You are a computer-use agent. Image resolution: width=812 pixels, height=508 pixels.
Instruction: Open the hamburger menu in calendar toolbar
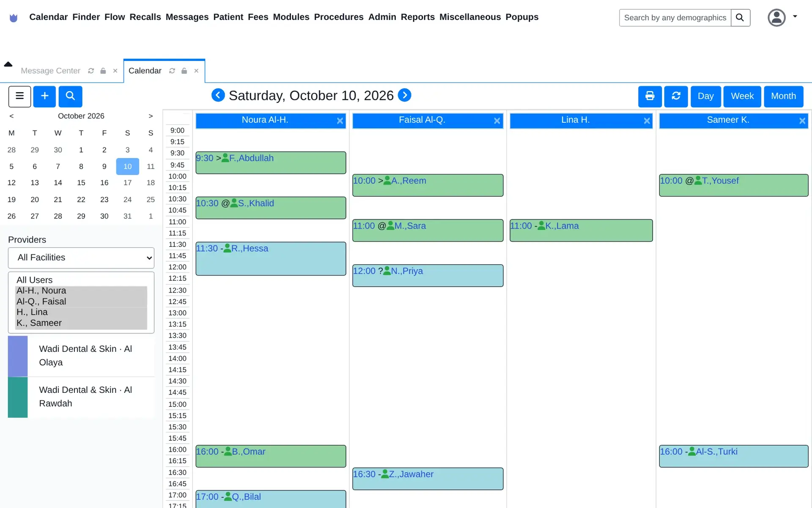click(x=19, y=97)
